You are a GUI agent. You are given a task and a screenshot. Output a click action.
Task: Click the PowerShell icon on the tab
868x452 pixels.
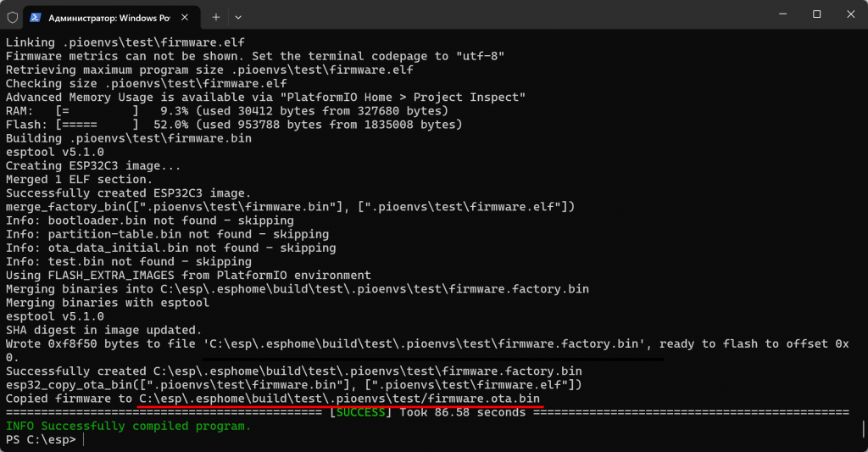pyautogui.click(x=37, y=16)
